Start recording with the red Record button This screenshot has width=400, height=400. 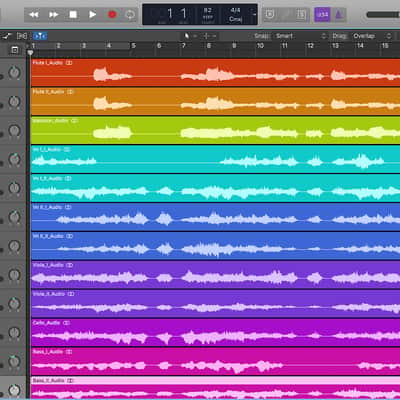pyautogui.click(x=112, y=15)
